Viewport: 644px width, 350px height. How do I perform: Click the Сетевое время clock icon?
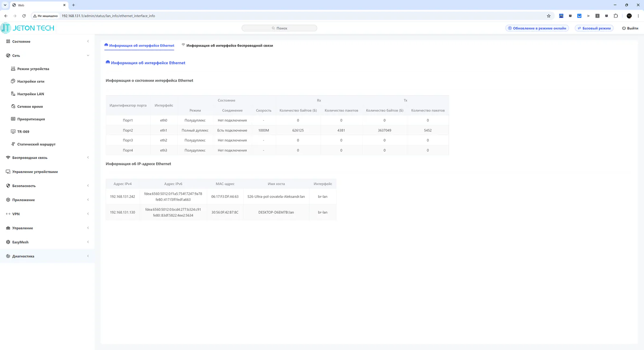coord(13,106)
